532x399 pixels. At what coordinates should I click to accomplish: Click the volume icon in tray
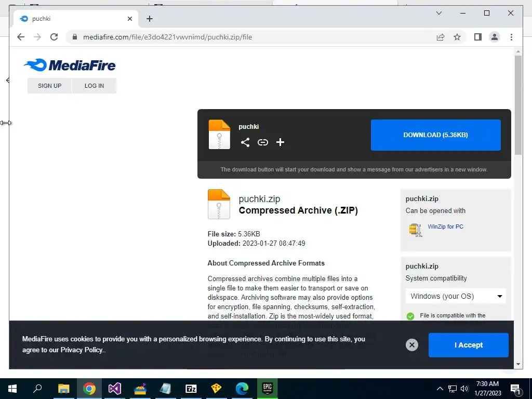click(x=464, y=389)
